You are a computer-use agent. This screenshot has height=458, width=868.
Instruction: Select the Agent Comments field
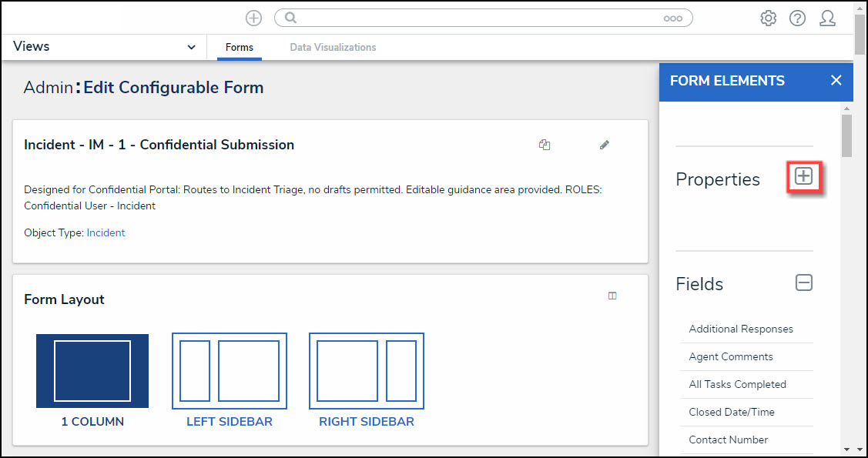pyautogui.click(x=731, y=356)
